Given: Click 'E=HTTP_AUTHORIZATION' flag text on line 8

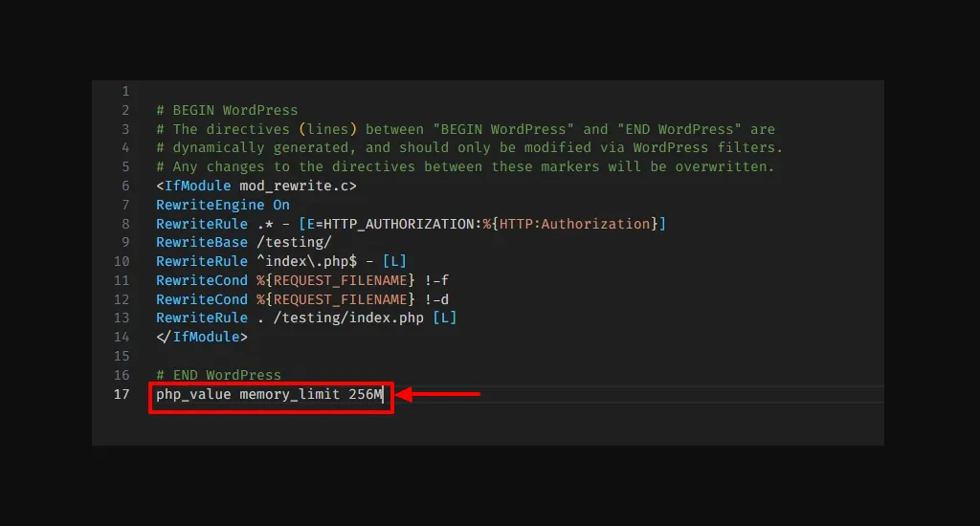Looking at the screenshot, I should (x=392, y=224).
